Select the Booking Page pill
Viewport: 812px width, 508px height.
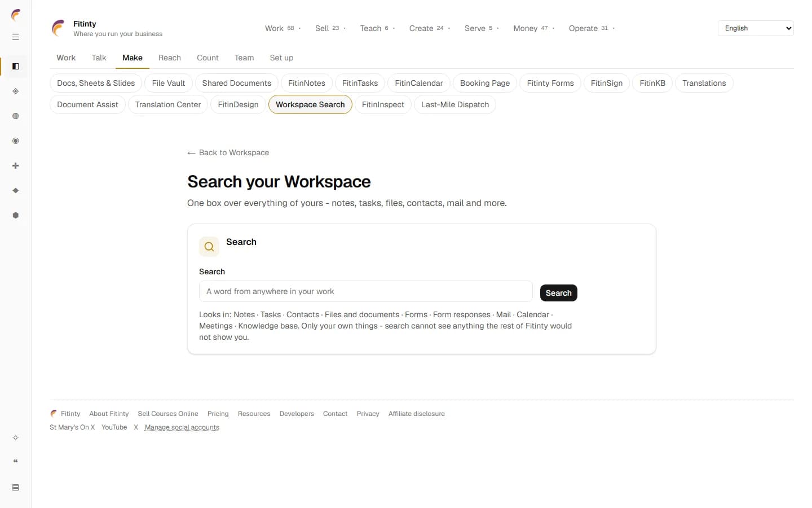pyautogui.click(x=485, y=83)
